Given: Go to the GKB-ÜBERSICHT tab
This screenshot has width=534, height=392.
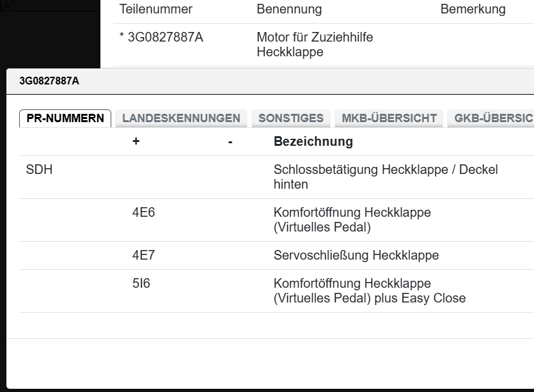Looking at the screenshot, I should (x=491, y=118).
